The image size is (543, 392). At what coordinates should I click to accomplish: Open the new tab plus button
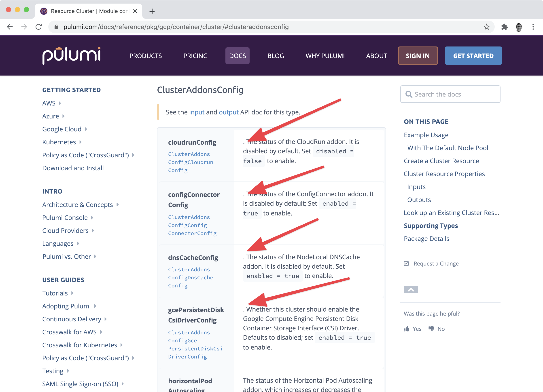[x=152, y=11]
